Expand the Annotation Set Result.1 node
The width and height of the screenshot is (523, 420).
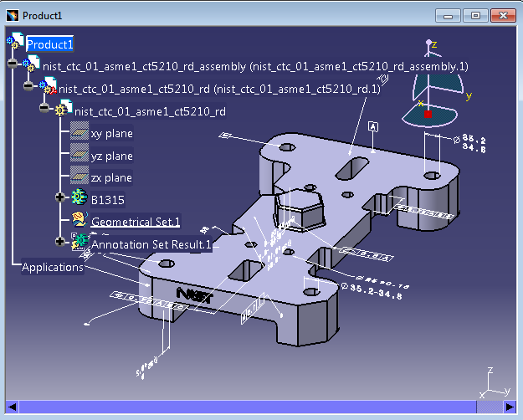[x=60, y=242]
